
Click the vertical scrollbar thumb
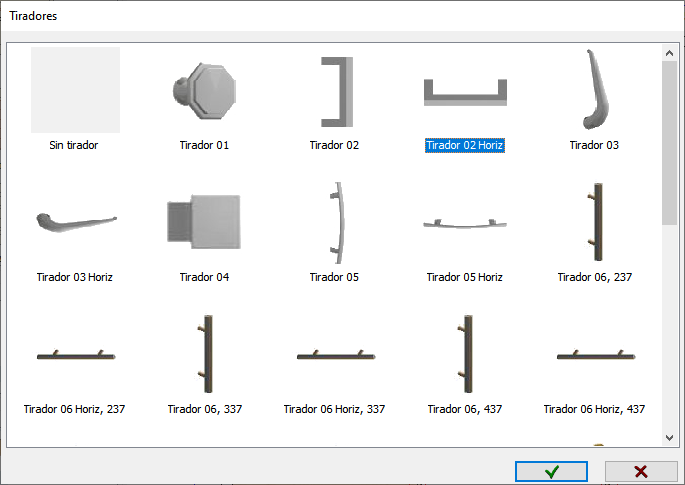click(x=669, y=143)
